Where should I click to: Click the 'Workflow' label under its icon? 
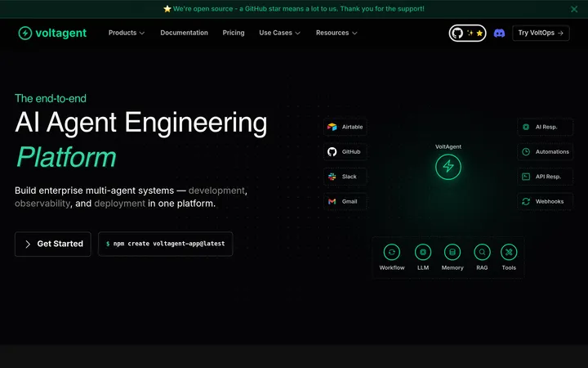click(x=392, y=267)
